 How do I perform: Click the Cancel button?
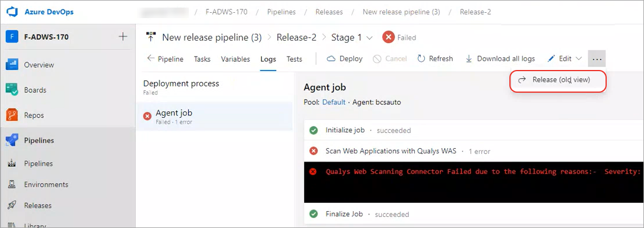pyautogui.click(x=390, y=59)
